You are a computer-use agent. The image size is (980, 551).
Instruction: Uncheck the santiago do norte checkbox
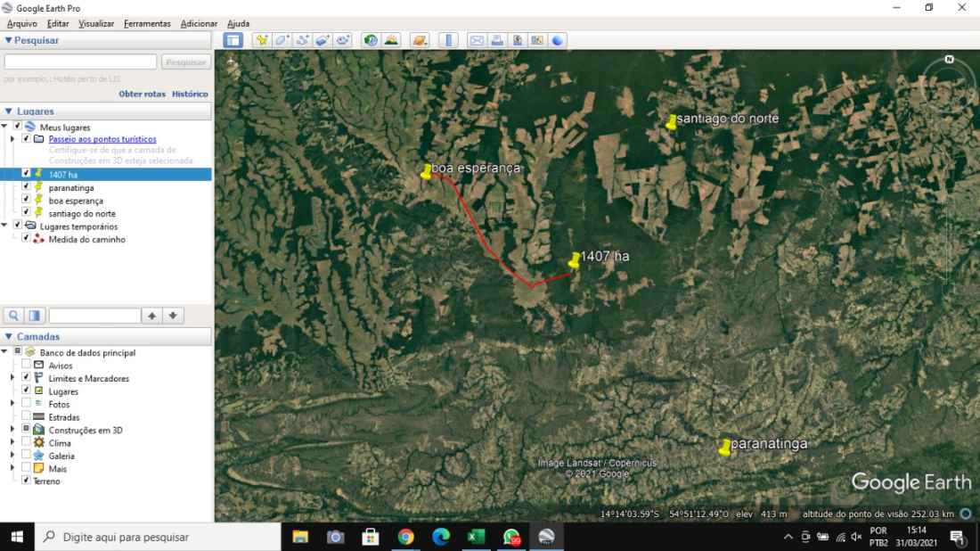pos(26,212)
